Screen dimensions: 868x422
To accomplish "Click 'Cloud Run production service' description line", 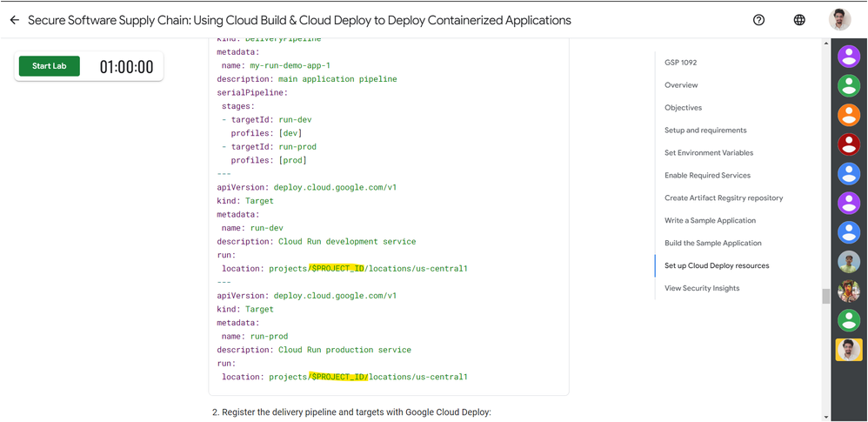I will (x=314, y=350).
